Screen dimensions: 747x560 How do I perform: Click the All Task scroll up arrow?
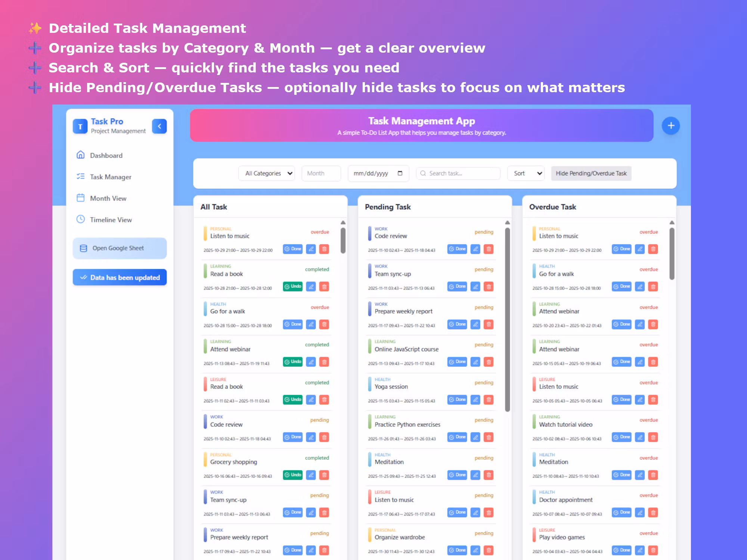coord(343,223)
